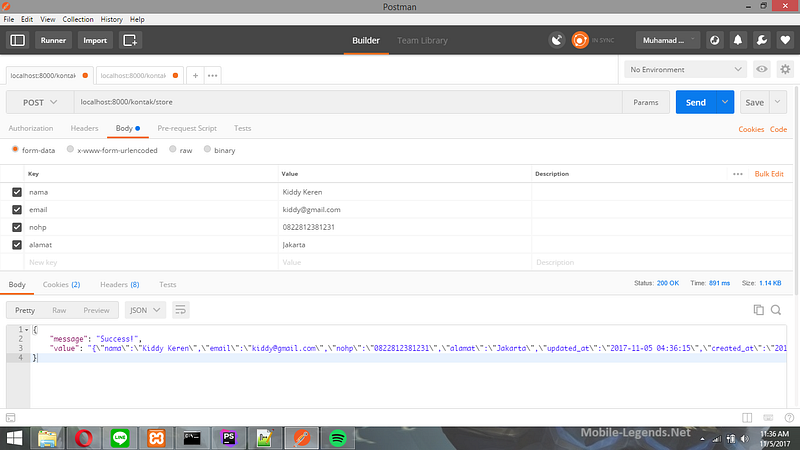Open XAMPP from the taskbar
Image resolution: width=800 pixels, height=450 pixels.
tap(156, 438)
